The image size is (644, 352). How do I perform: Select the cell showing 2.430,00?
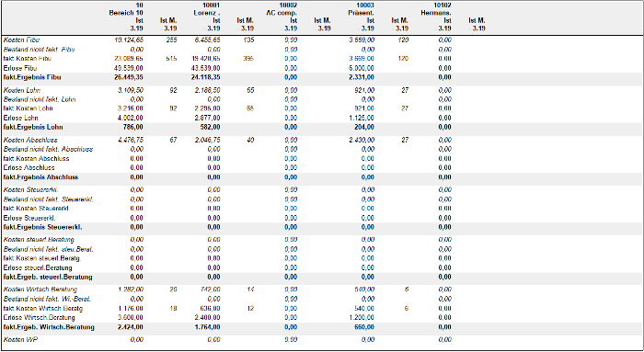pyautogui.click(x=362, y=140)
